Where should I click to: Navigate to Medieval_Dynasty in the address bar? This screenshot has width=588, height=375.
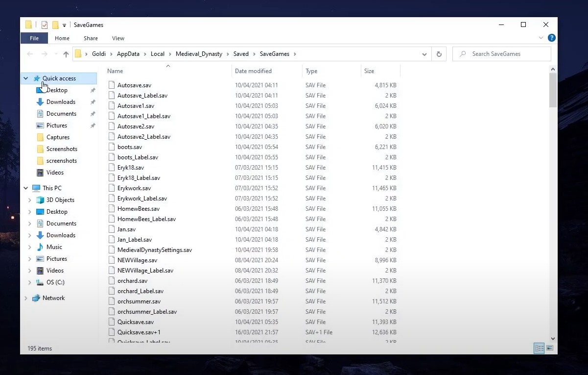point(199,54)
